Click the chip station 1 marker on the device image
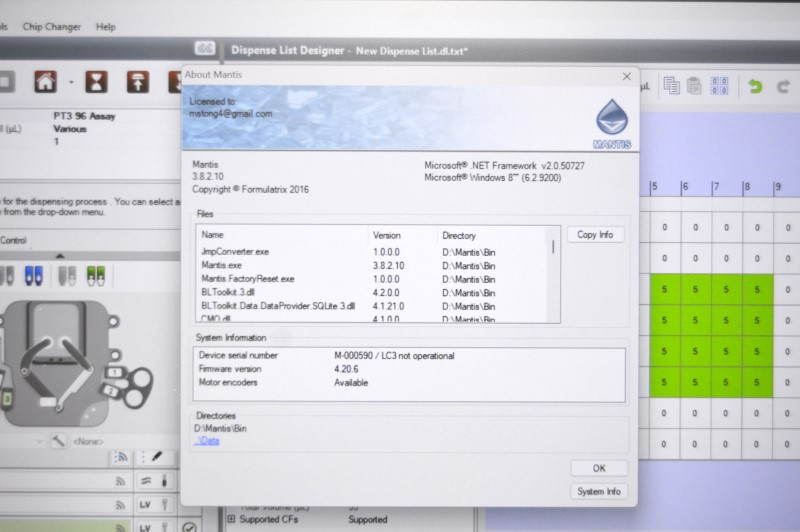800x532 pixels. click(x=114, y=373)
